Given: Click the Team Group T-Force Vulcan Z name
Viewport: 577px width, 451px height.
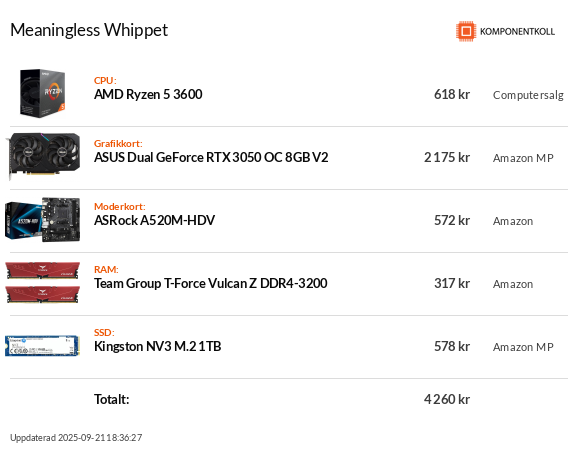Looking at the screenshot, I should (210, 284).
